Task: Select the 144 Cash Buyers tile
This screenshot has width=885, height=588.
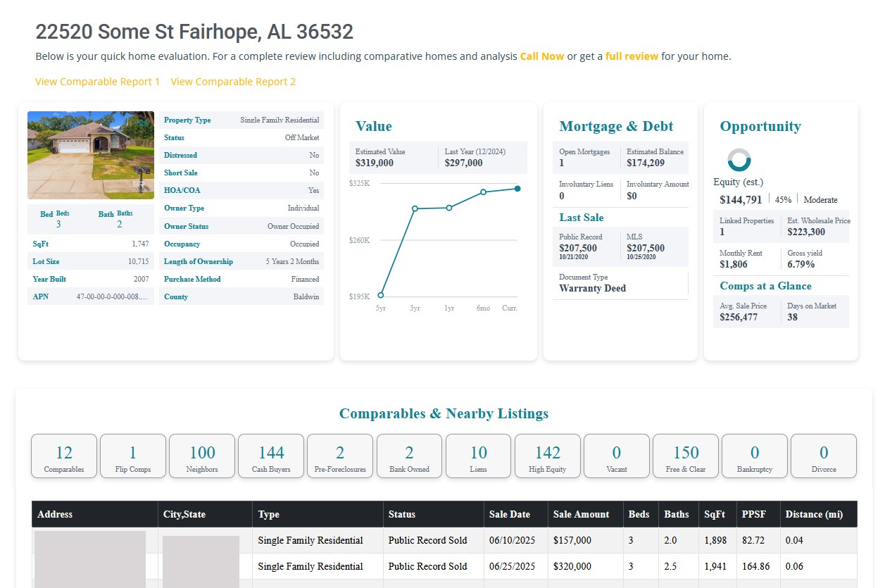Action: (271, 456)
